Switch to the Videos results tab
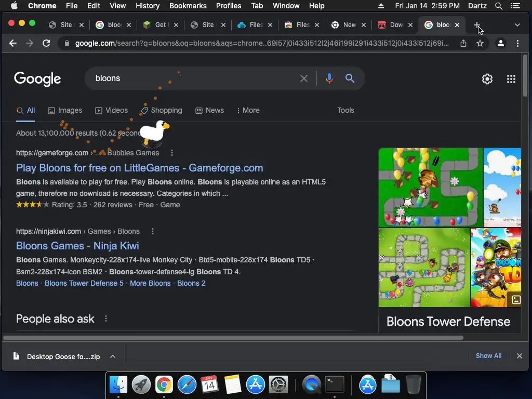 112,110
